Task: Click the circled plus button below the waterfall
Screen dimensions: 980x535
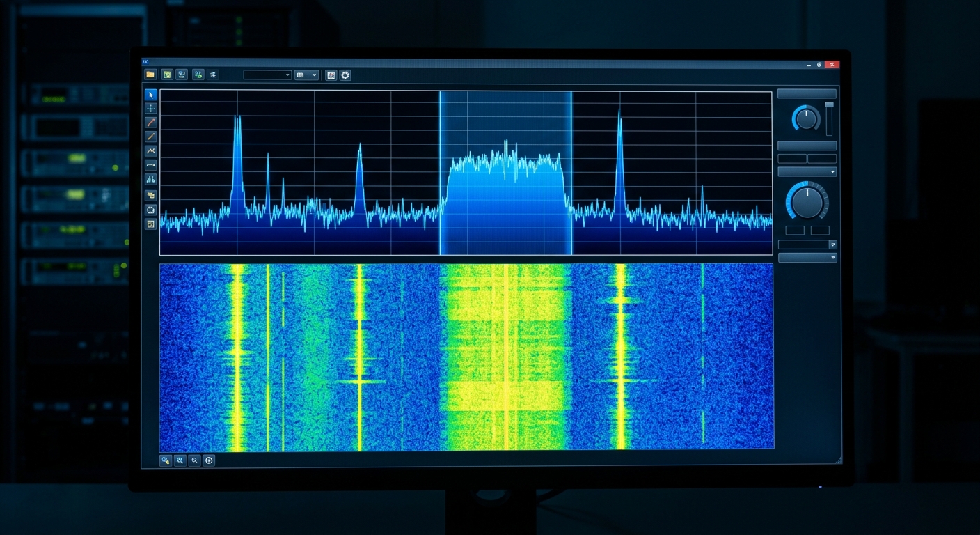Action: tap(209, 460)
